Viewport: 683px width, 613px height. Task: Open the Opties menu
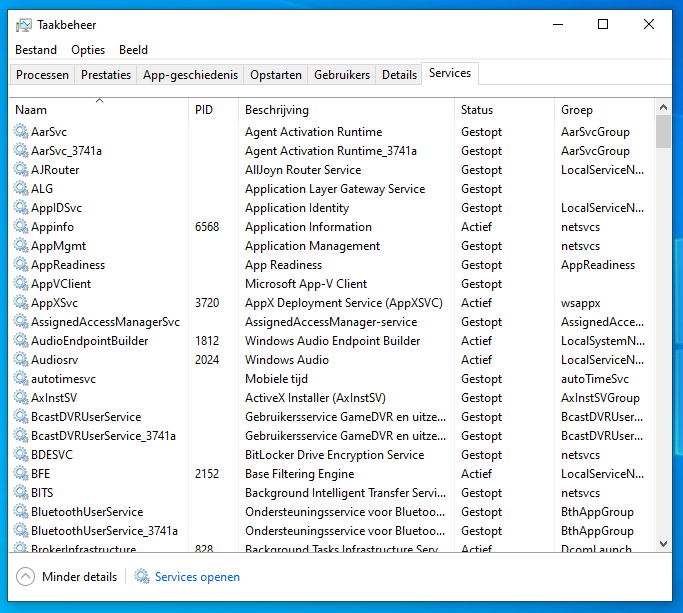[88, 50]
